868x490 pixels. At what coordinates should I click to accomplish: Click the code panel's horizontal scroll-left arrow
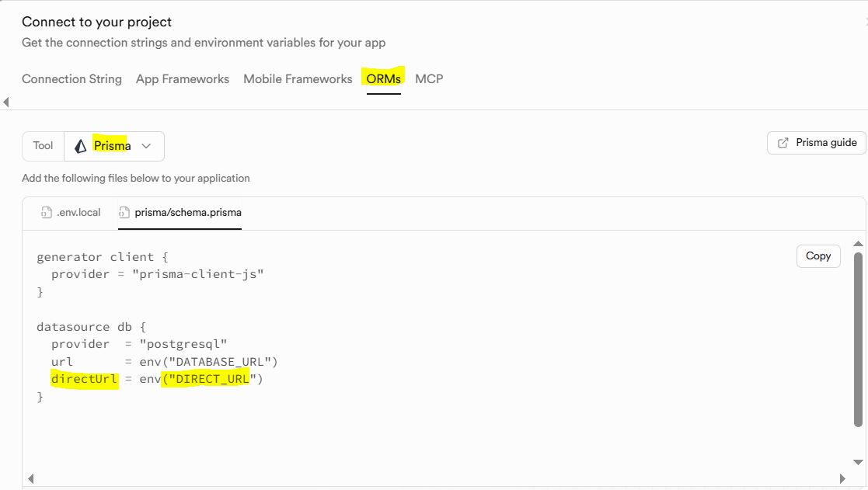(31, 478)
